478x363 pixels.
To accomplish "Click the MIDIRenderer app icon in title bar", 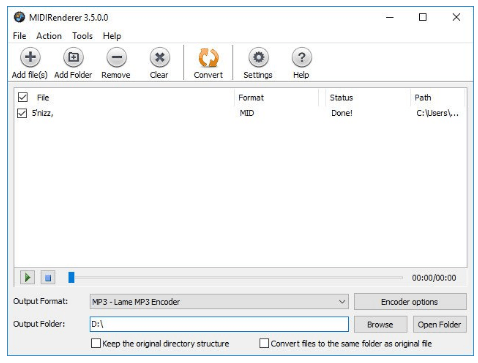I will click(x=19, y=17).
